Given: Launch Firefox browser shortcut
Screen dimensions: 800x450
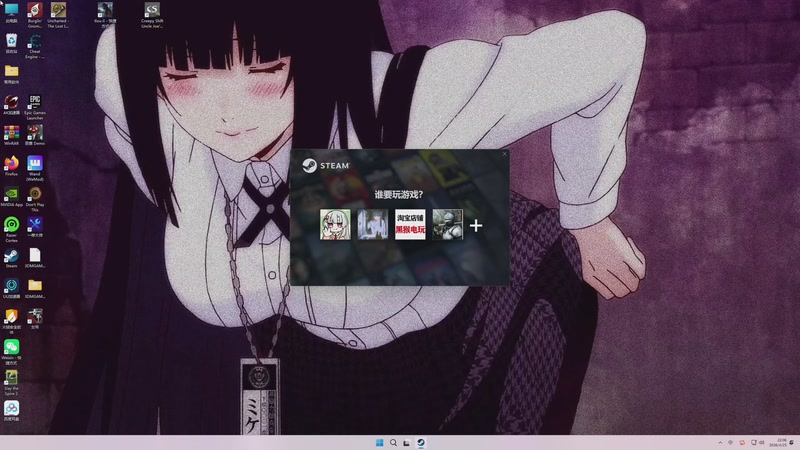Looking at the screenshot, I should pyautogui.click(x=11, y=166).
